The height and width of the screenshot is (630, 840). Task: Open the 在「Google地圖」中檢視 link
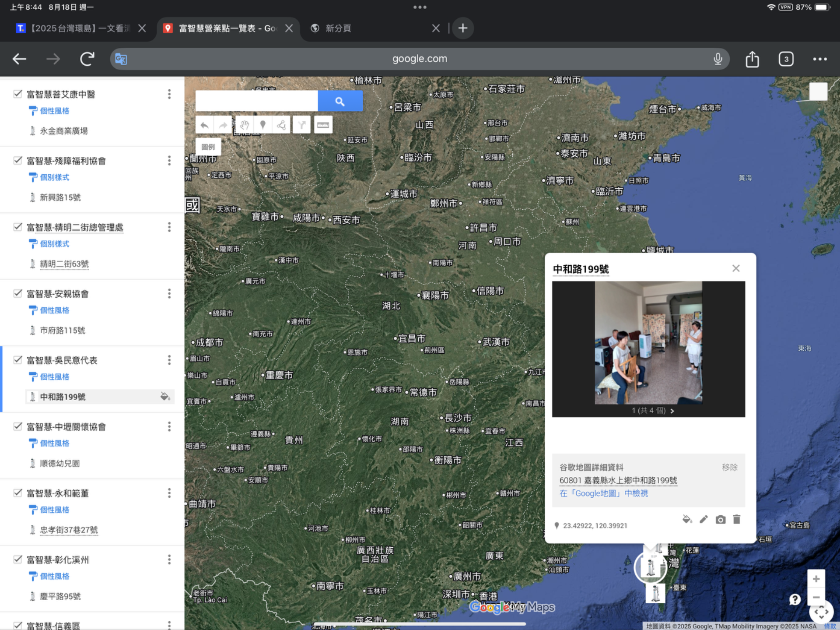tap(604, 493)
